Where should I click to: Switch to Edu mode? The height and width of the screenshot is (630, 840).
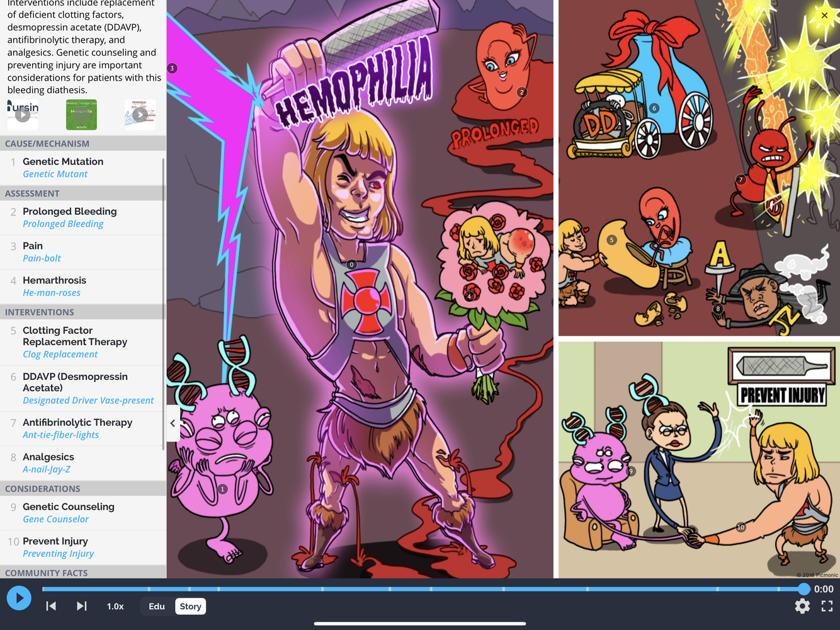pyautogui.click(x=157, y=607)
